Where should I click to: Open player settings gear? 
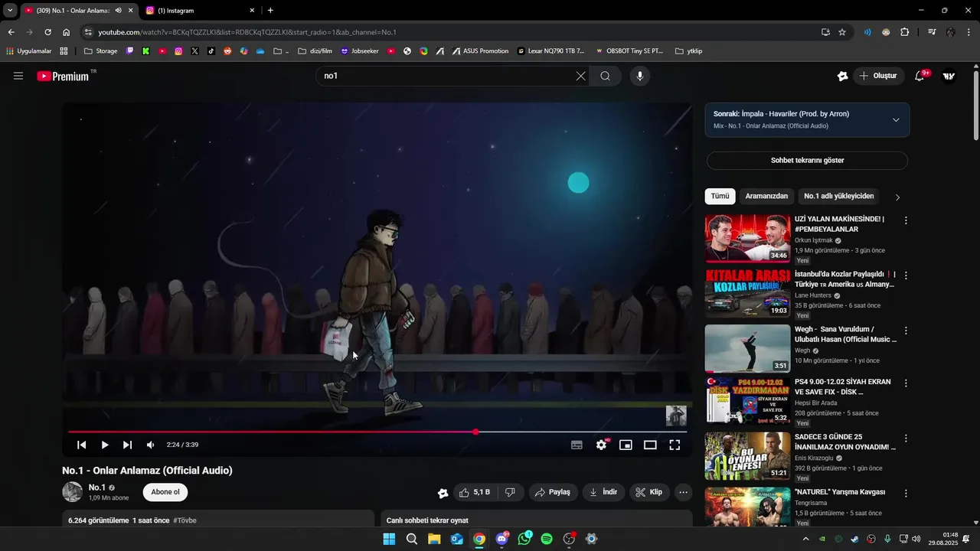click(601, 445)
